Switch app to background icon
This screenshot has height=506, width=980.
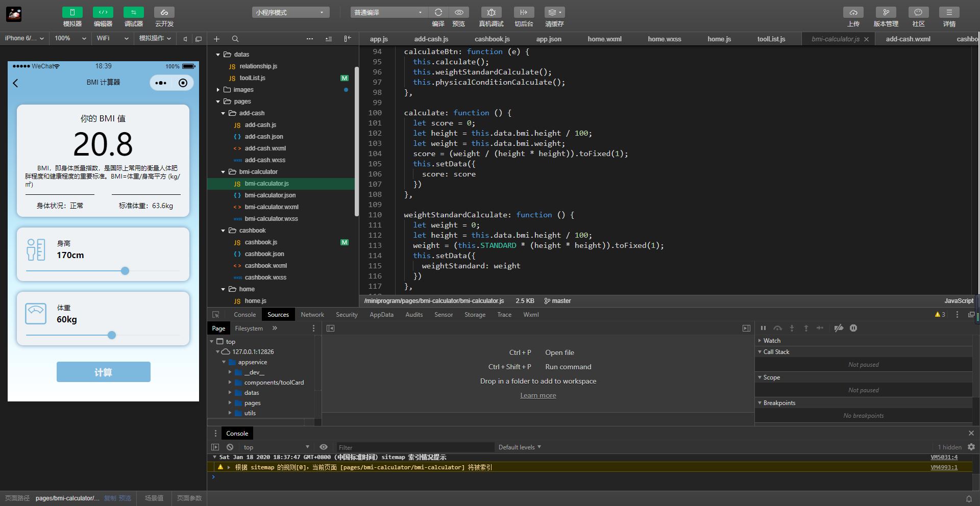[x=524, y=12]
